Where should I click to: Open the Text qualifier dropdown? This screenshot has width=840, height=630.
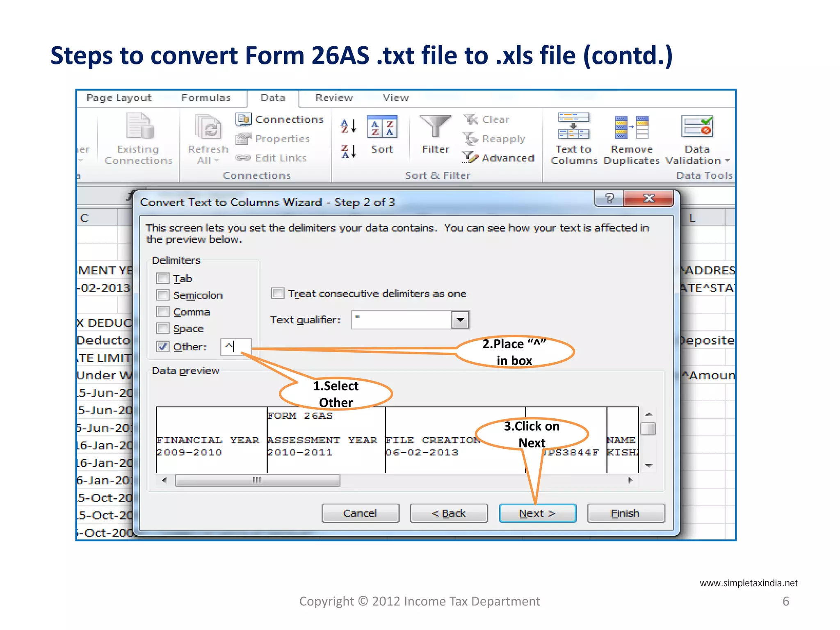click(x=460, y=320)
